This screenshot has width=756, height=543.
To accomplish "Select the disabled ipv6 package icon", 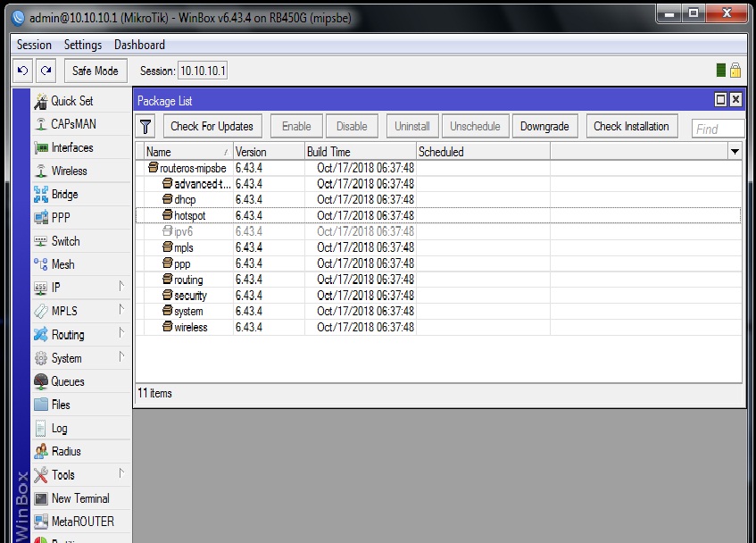I will 167,230.
